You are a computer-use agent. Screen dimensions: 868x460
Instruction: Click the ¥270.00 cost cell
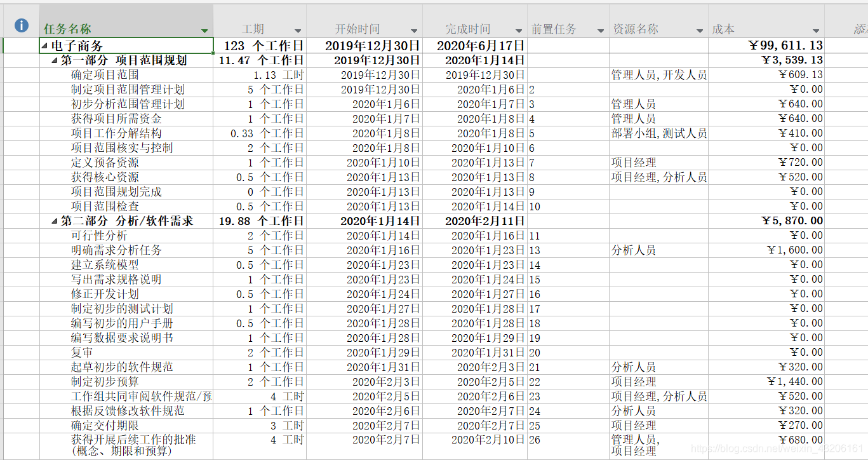point(766,426)
